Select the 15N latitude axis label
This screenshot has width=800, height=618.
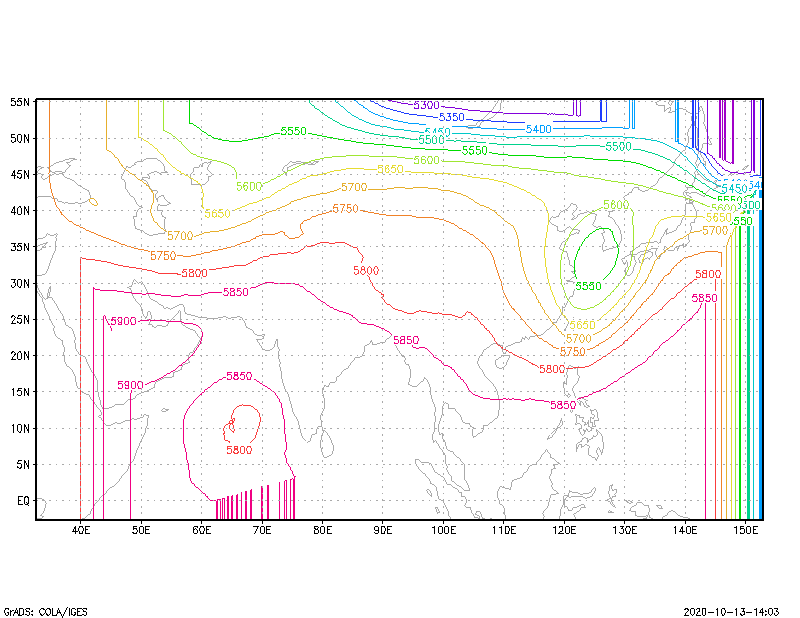tap(20, 392)
